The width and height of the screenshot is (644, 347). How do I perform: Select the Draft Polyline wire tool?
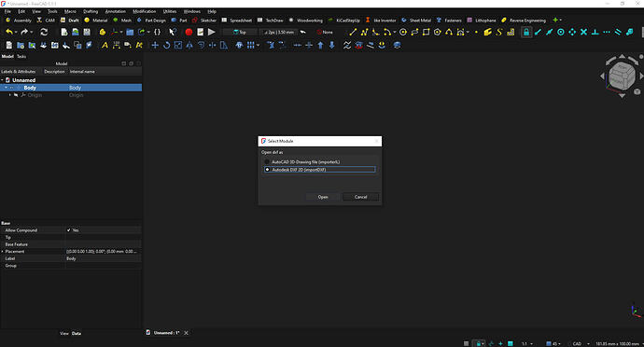(364, 32)
